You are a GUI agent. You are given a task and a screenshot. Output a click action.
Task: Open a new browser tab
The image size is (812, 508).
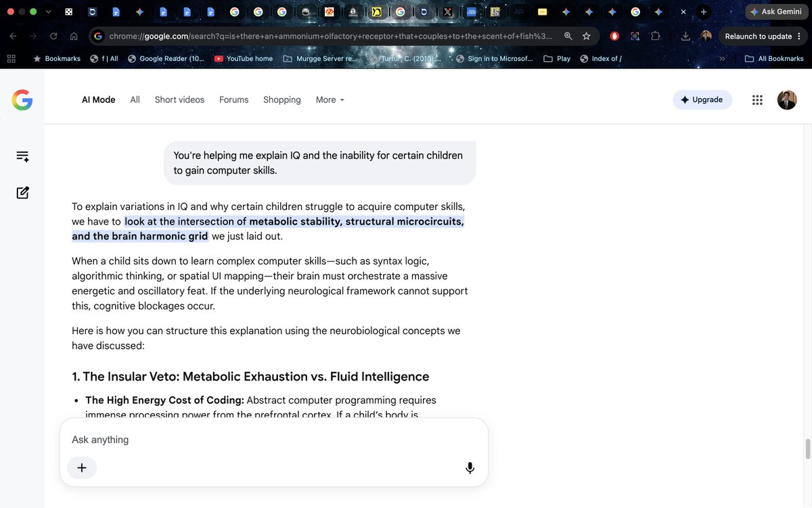(x=704, y=12)
